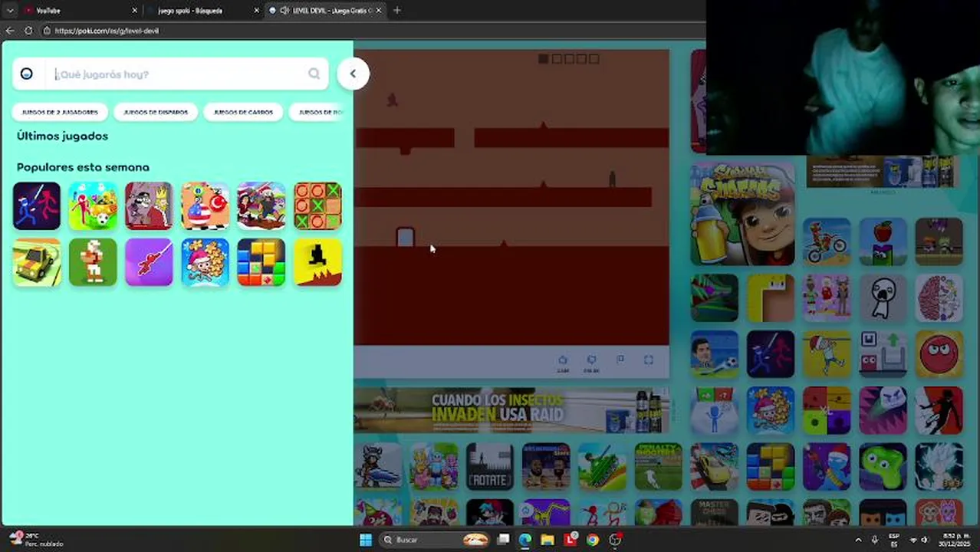Viewport: 980px width, 552px height.
Task: Click the Poki logo in search bar
Action: 26,74
